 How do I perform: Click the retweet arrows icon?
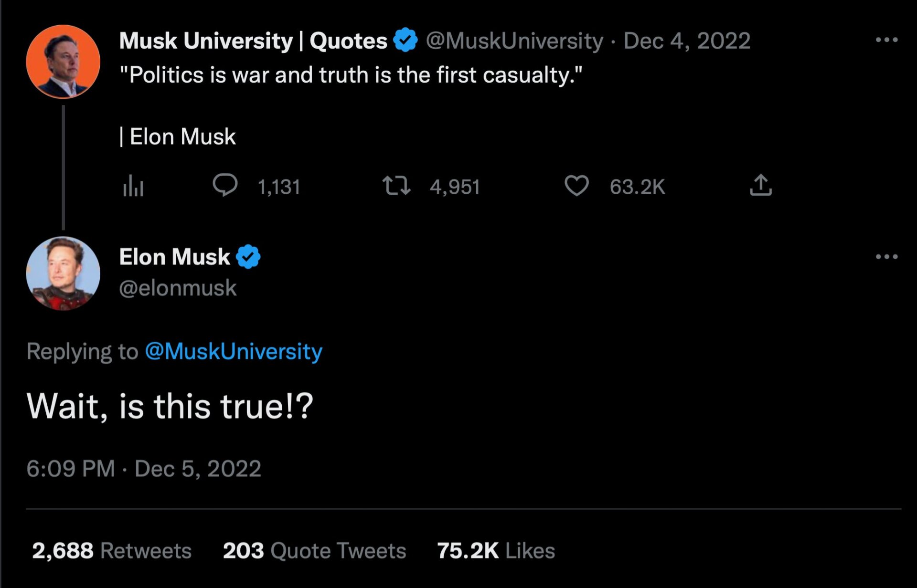point(396,186)
